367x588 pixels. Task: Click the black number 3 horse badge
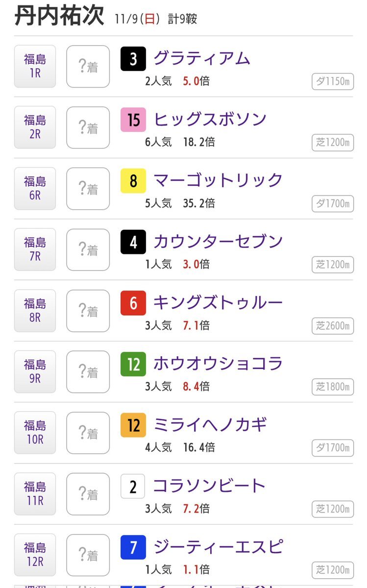[x=133, y=59]
